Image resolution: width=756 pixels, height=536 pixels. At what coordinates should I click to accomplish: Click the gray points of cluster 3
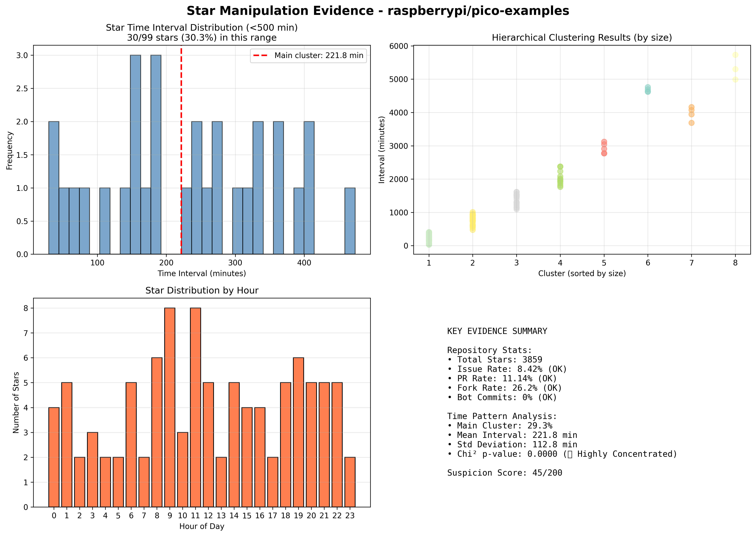coord(516,201)
